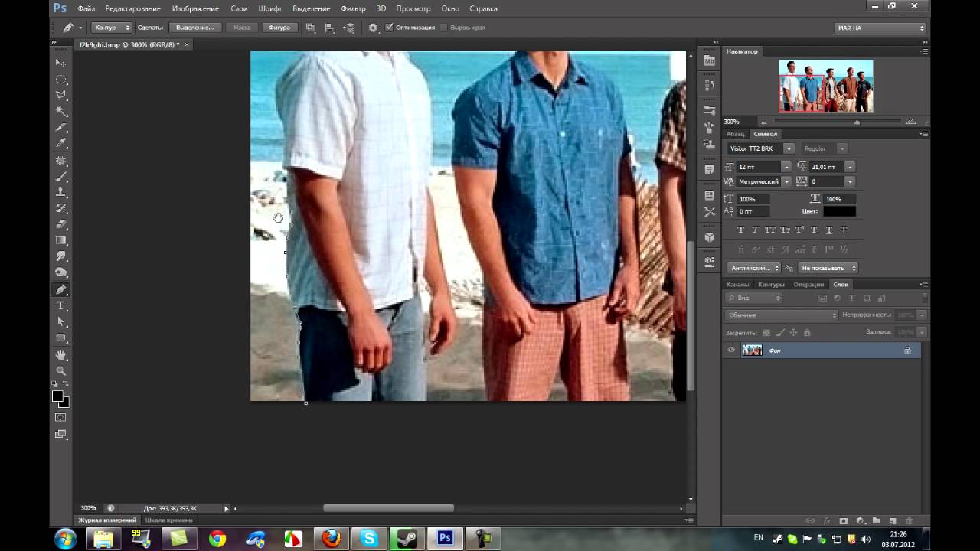This screenshot has width=980, height=551.
Task: Open the gear settings in options bar
Action: pos(373,28)
